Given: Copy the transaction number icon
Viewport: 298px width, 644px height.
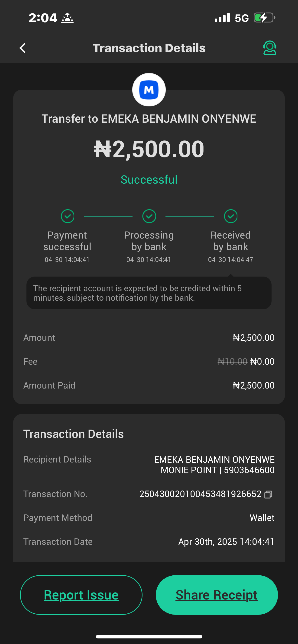Looking at the screenshot, I should (268, 494).
